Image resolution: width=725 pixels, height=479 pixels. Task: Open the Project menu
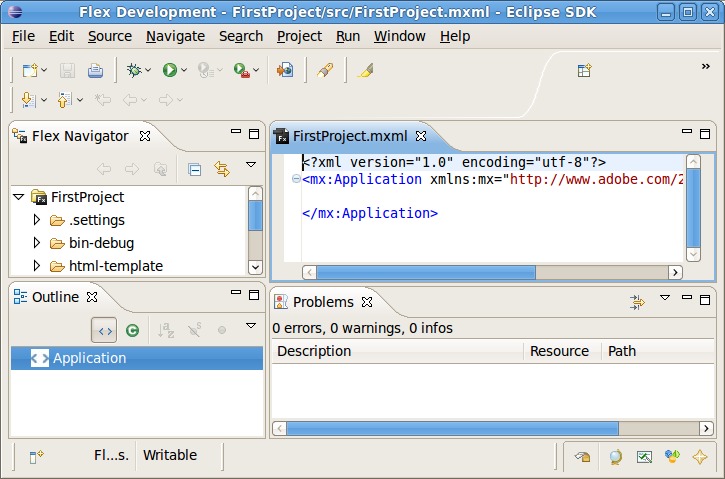(299, 36)
